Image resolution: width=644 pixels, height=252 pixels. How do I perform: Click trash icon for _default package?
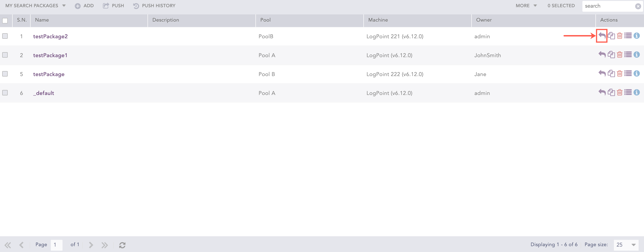[x=619, y=92]
